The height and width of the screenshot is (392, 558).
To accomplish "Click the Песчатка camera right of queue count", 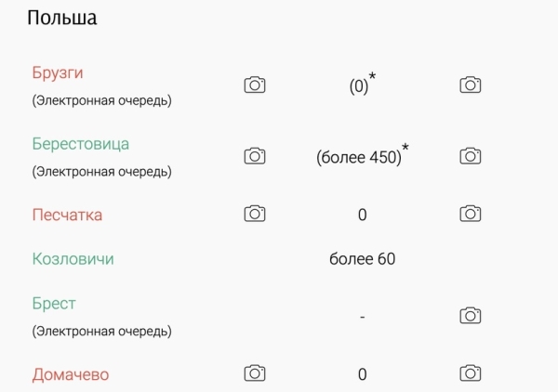I will (471, 214).
